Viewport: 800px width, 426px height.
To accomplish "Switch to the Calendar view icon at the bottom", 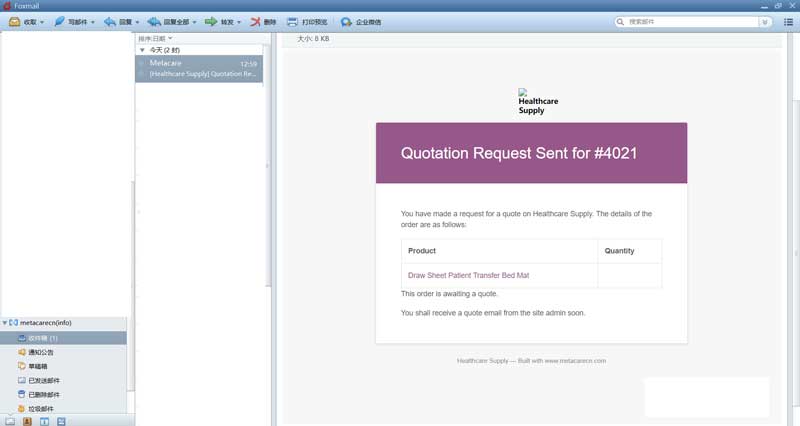I will 44,421.
